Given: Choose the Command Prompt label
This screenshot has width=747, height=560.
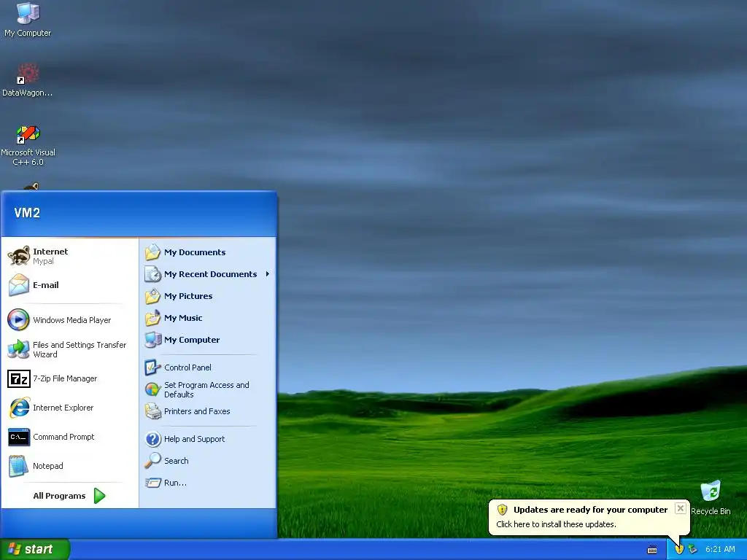Looking at the screenshot, I should [x=63, y=437].
